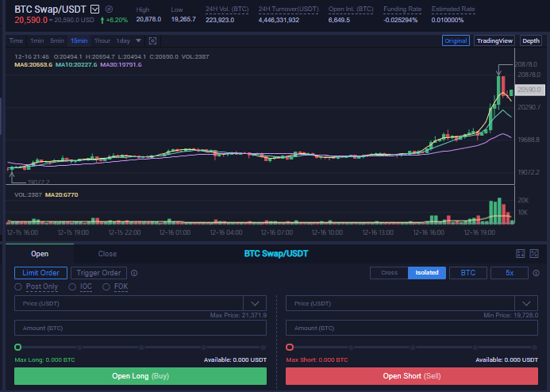Choose Limit Order type
The height and width of the screenshot is (392, 550).
[40, 273]
